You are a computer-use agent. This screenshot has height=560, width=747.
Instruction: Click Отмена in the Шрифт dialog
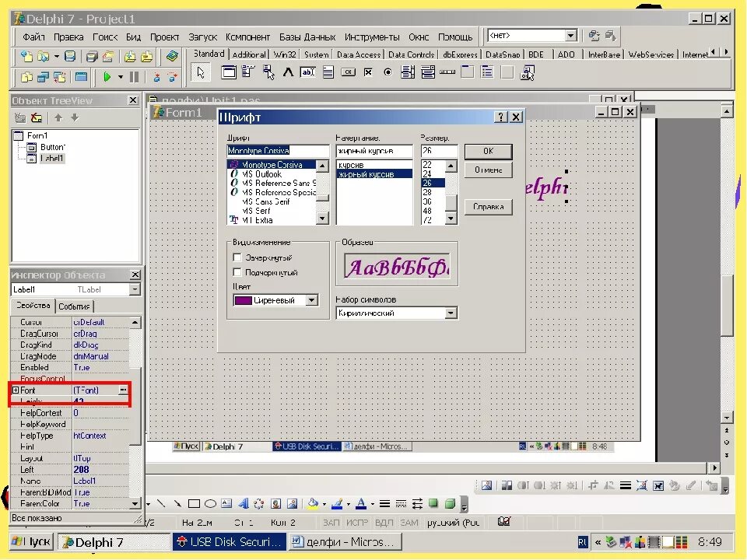(x=489, y=170)
